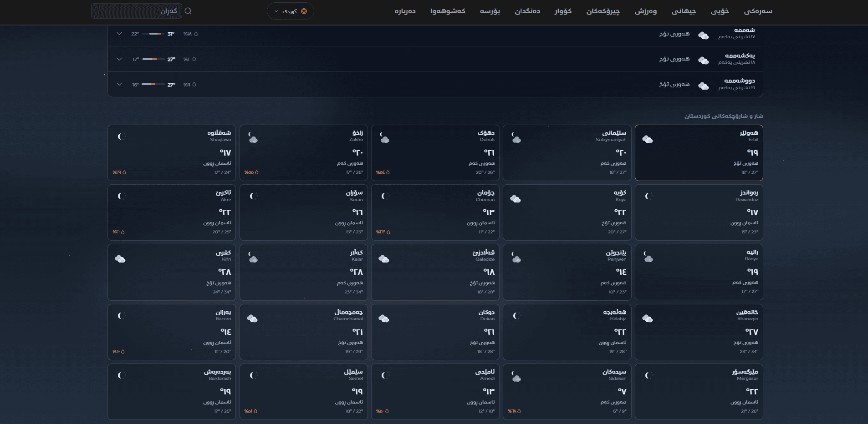Click the globe language icon
The image size is (868, 424).
click(x=304, y=11)
